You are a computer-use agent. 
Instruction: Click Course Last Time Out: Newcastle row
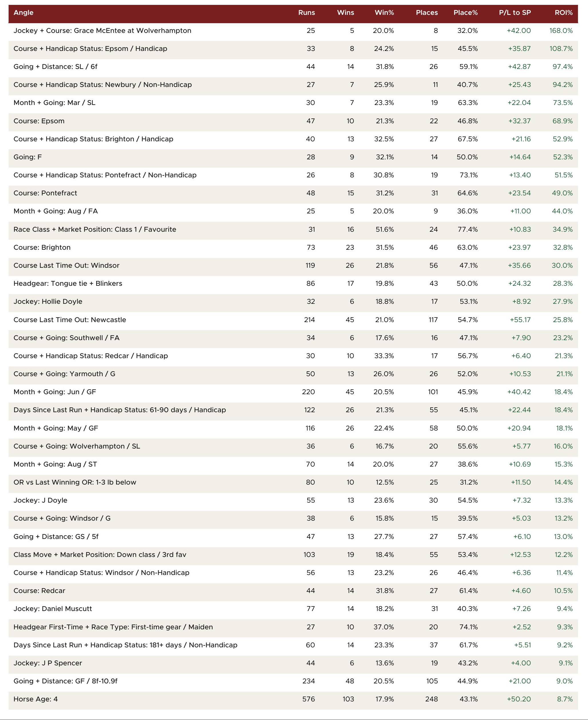coord(293,320)
